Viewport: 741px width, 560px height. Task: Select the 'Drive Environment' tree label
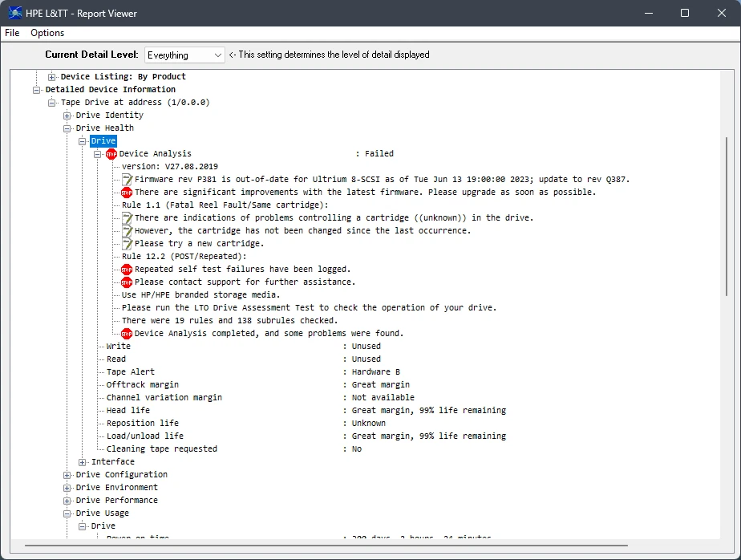[x=117, y=487]
